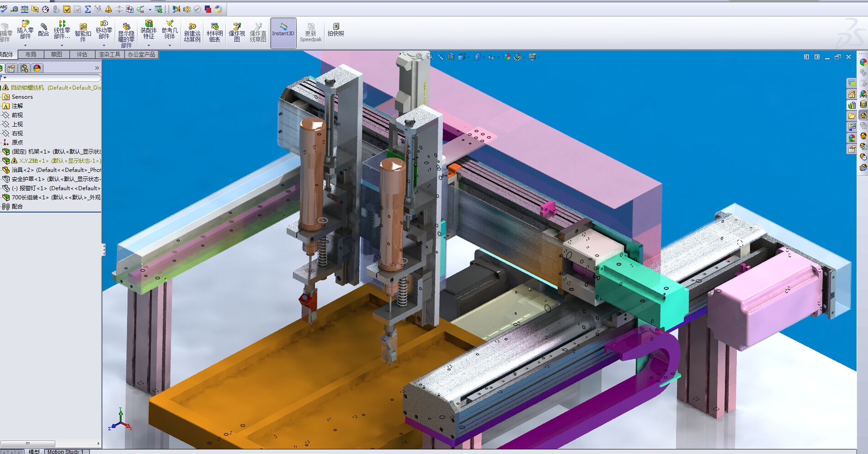Expand the feature tree panel chevron

click(97, 68)
